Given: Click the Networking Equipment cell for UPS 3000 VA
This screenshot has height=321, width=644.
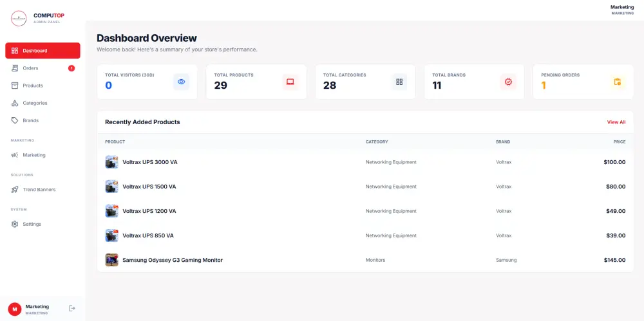Looking at the screenshot, I should point(391,162).
